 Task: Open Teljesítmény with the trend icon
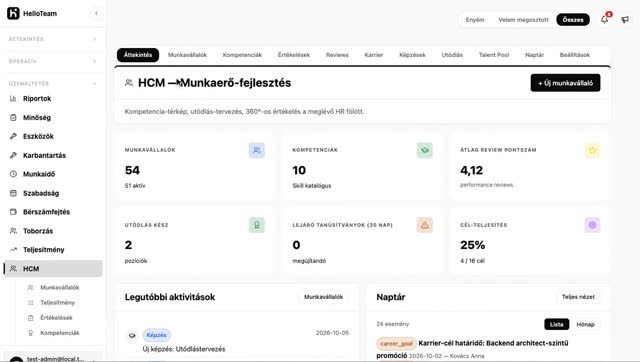53,250
